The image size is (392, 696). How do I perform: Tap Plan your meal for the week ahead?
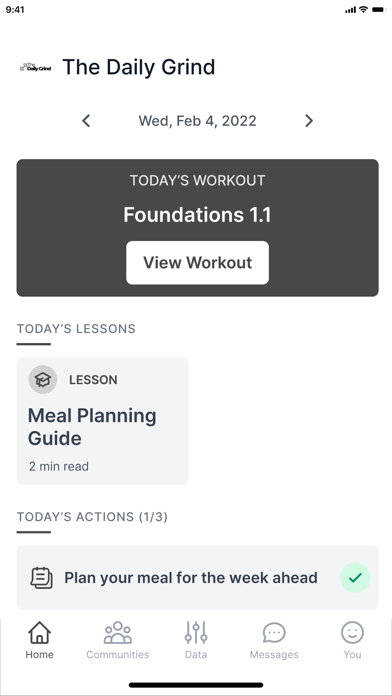pos(191,578)
